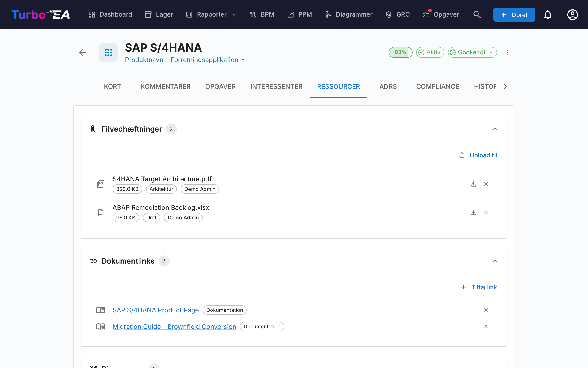Viewport: 588px width, 368px height.
Task: Click the Dokumentation chip beside Migration Guide
Action: pos(262,327)
